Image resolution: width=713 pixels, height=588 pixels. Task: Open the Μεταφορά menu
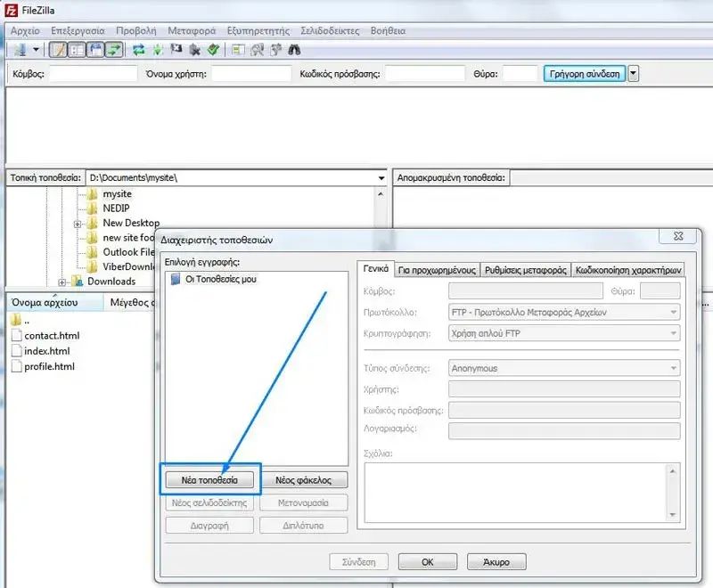(192, 31)
